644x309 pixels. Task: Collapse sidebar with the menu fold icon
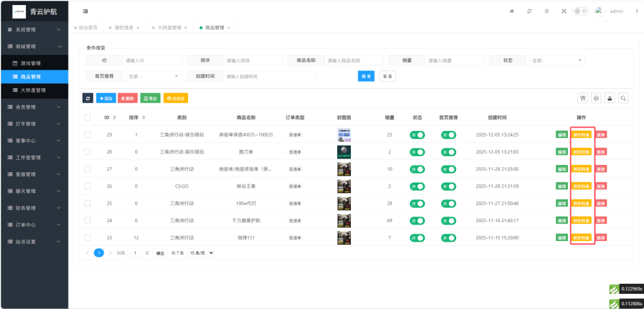(86, 11)
